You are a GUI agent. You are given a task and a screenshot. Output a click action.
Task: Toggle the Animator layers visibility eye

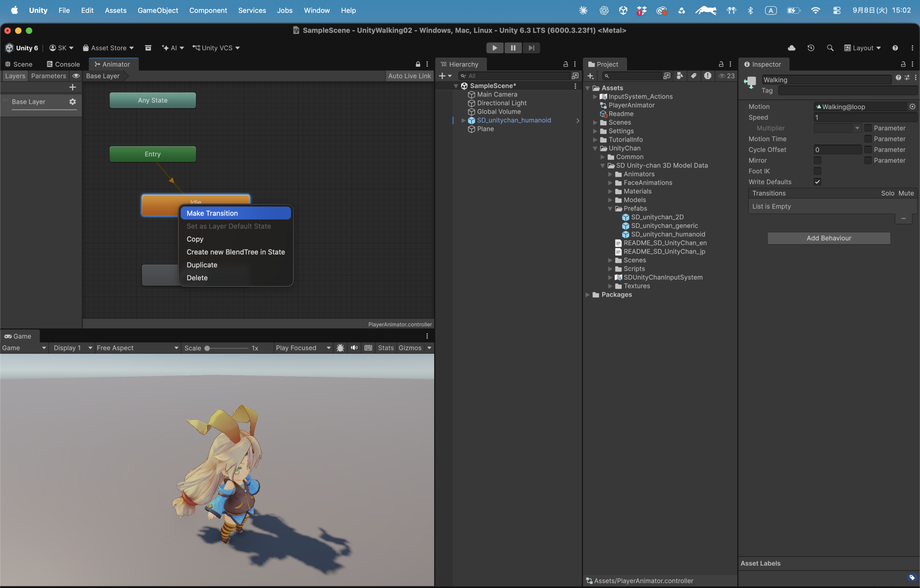click(x=76, y=75)
